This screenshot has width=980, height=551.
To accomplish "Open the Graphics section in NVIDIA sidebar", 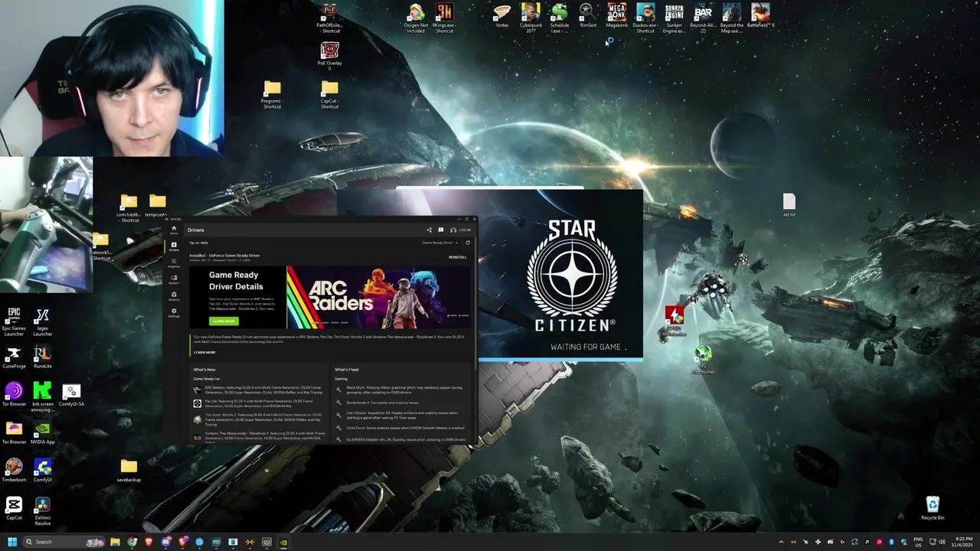I will [174, 262].
